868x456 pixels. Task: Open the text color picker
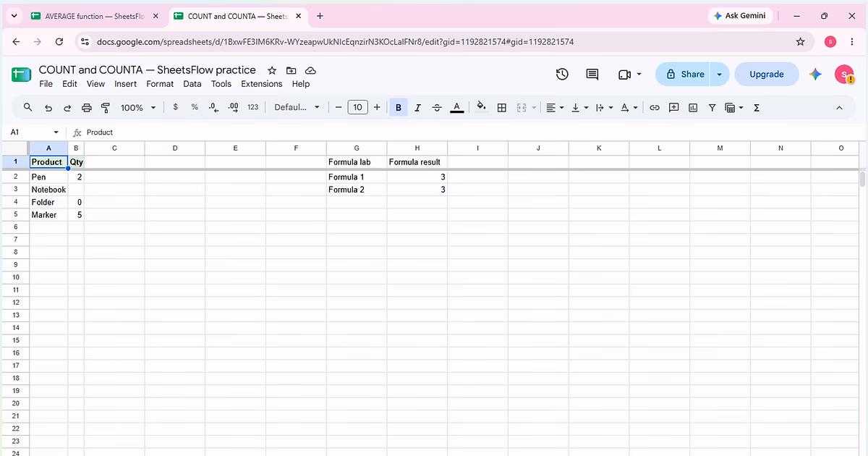click(456, 107)
